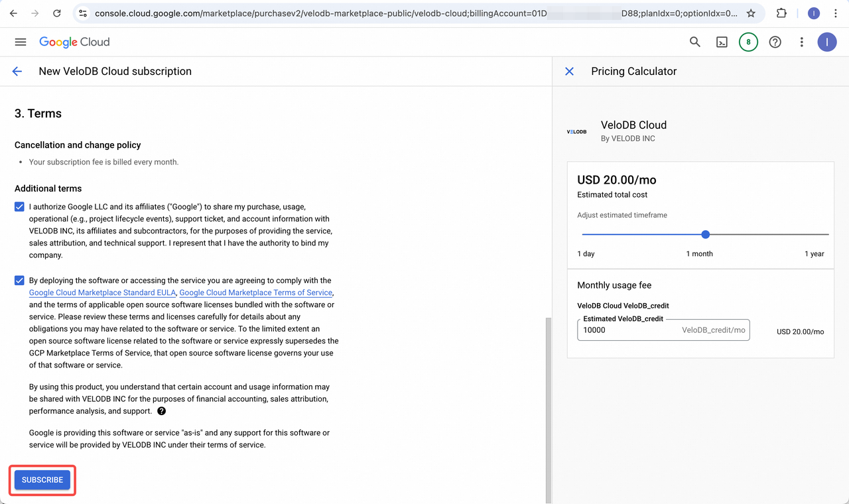Open the notifications badge showing 8

click(x=748, y=42)
